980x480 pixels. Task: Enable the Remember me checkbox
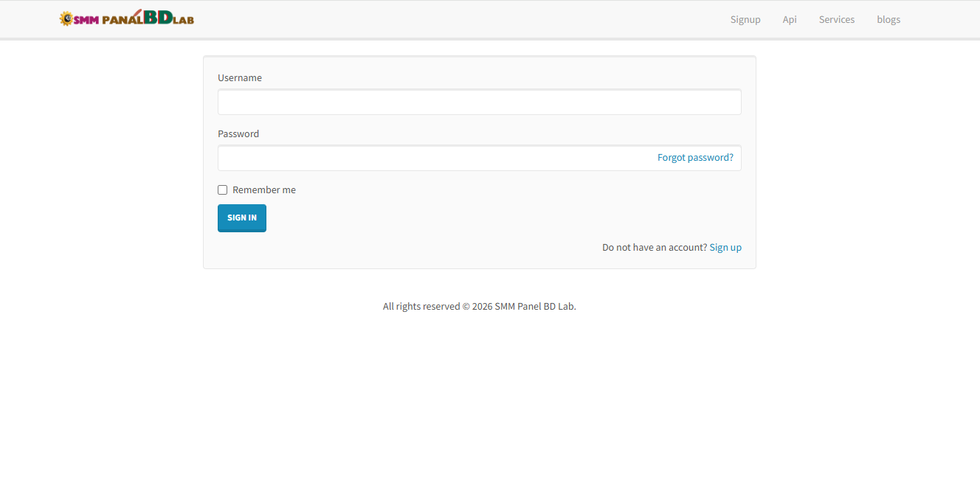[x=222, y=190]
